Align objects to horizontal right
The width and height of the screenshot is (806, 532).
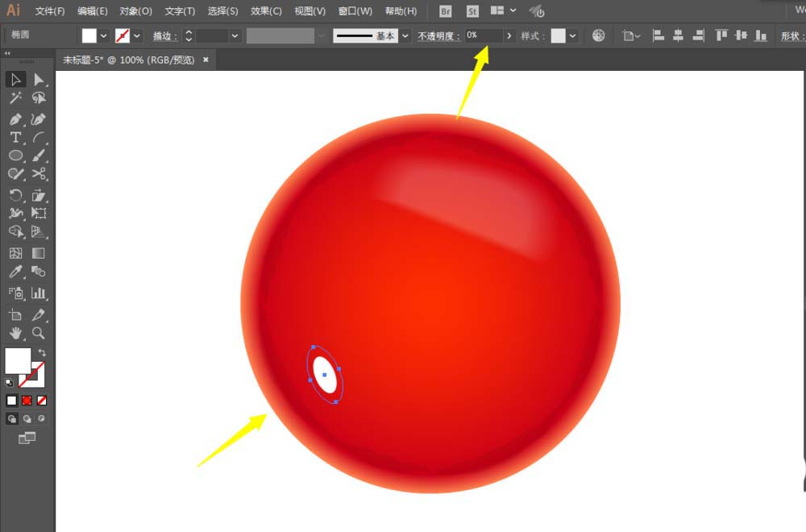point(698,35)
